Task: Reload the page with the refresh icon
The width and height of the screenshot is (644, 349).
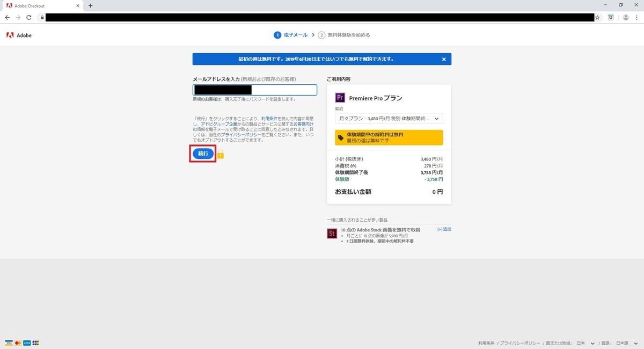Action: point(29,17)
